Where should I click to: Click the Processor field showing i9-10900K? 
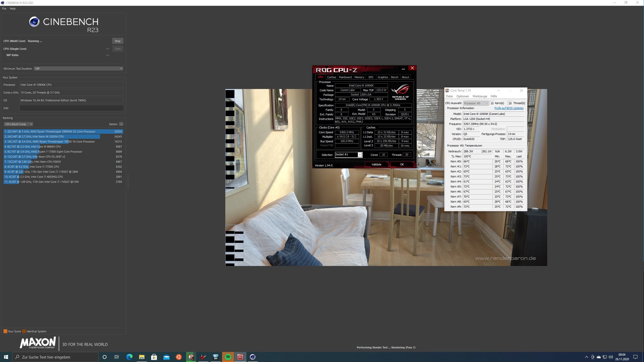click(x=71, y=85)
